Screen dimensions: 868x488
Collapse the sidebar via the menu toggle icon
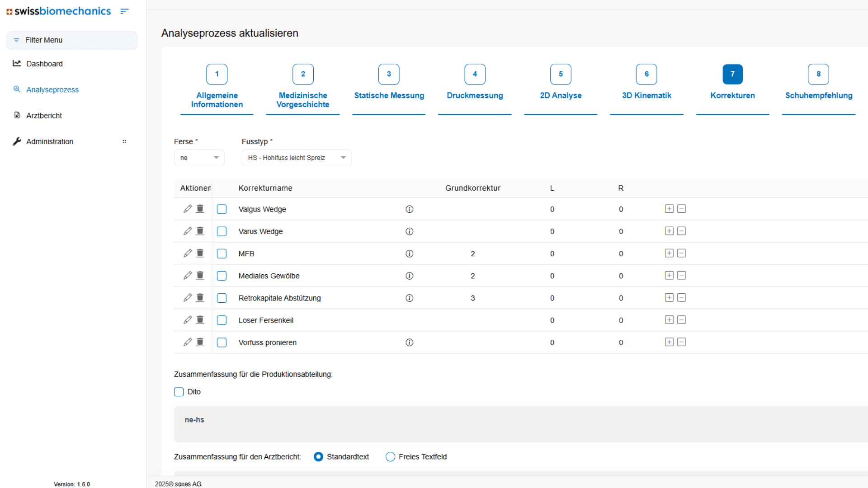[125, 11]
